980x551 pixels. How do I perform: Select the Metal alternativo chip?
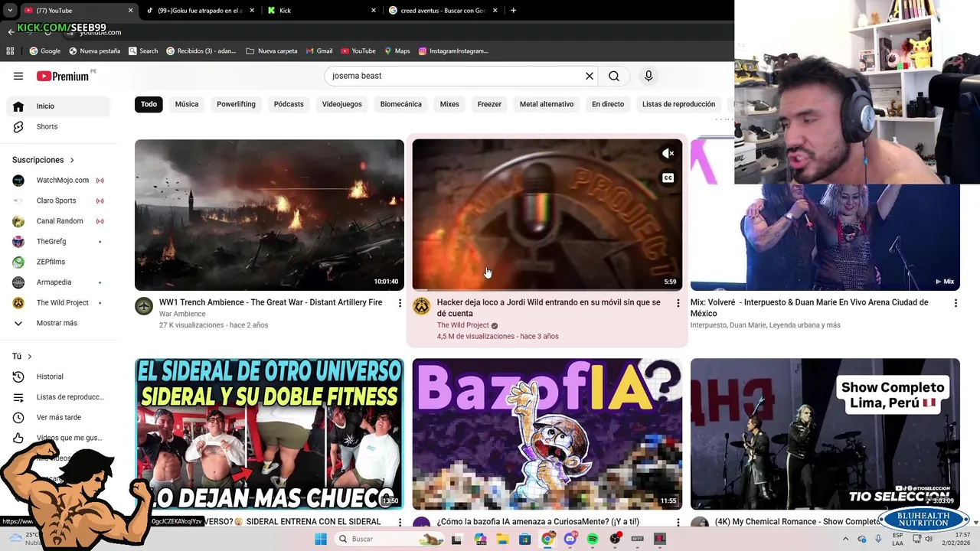[x=547, y=104]
